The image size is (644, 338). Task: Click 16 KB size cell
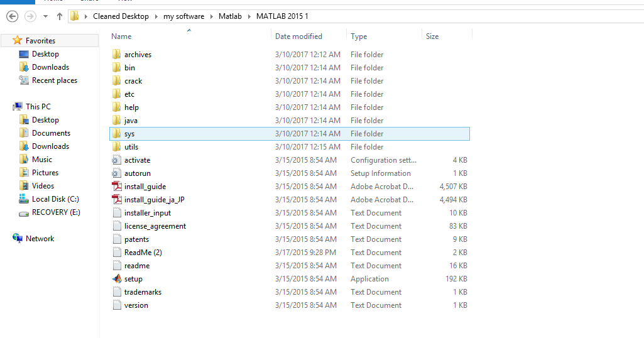(x=459, y=266)
